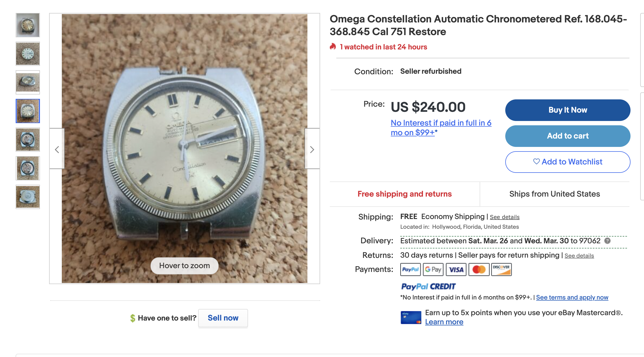Image resolution: width=644 pixels, height=357 pixels.
Task: Click the delivery estimate help question-mark icon
Action: click(607, 241)
